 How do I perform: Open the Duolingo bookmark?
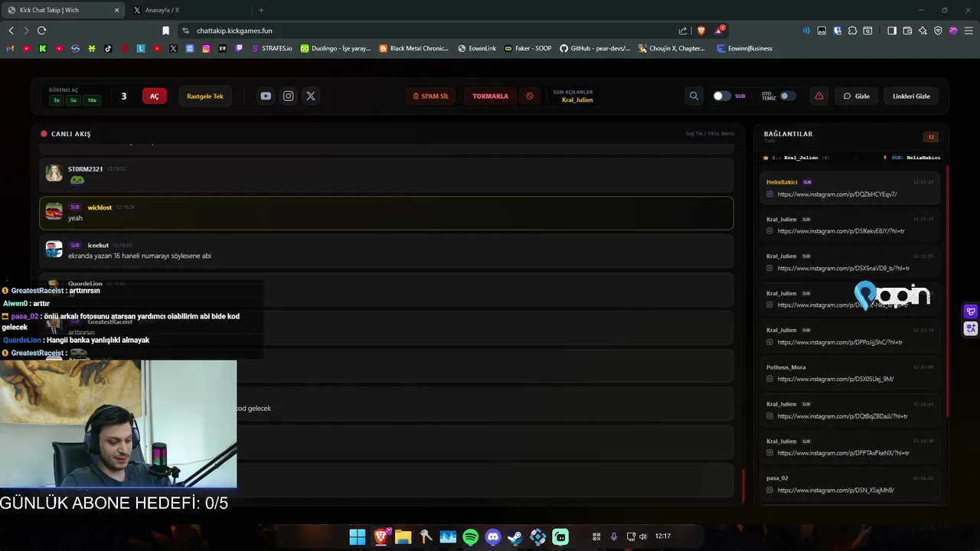point(335,48)
